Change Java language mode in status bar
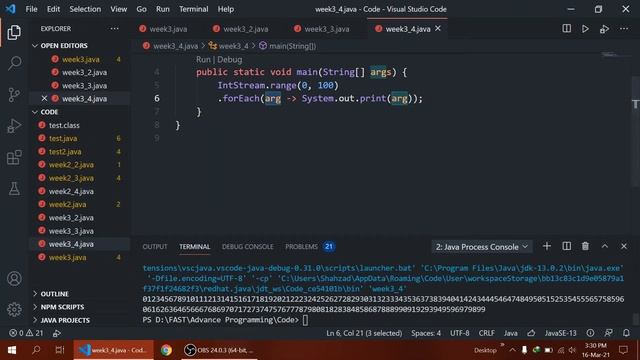This screenshot has width=640, height=360. point(510,333)
